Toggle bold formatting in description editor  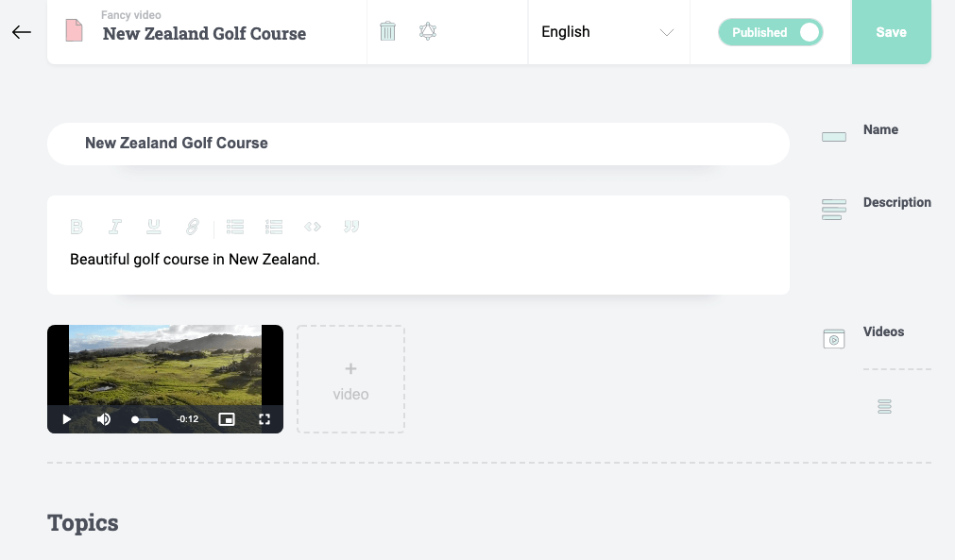click(x=77, y=227)
